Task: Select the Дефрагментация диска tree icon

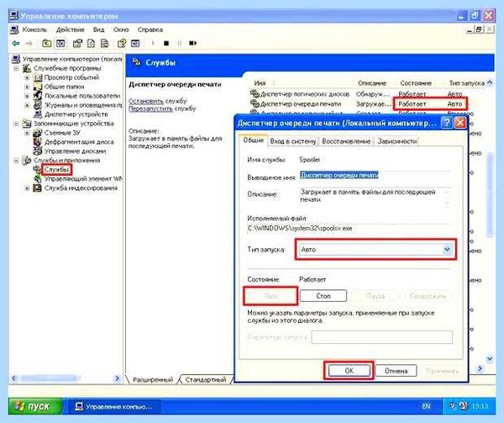Action: point(38,142)
